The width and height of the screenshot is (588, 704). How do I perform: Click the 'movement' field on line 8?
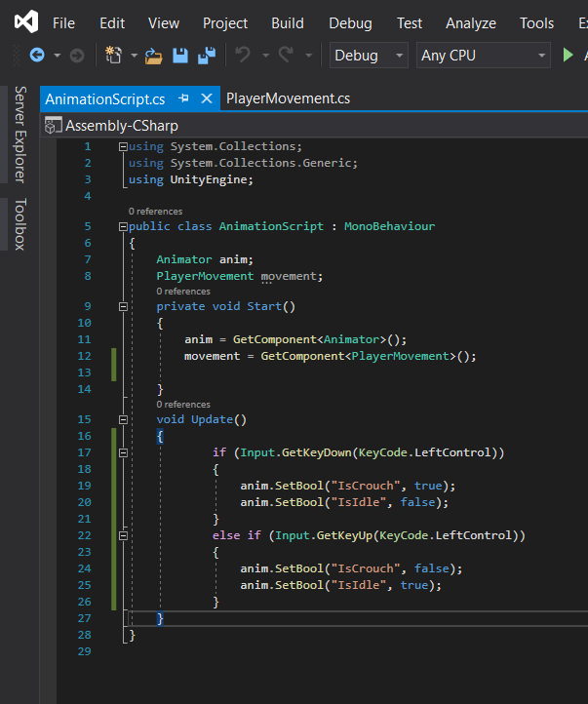289,276
